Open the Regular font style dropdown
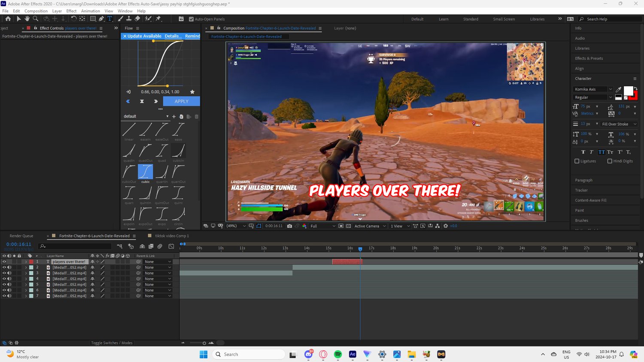This screenshot has height=362, width=644. (x=593, y=97)
